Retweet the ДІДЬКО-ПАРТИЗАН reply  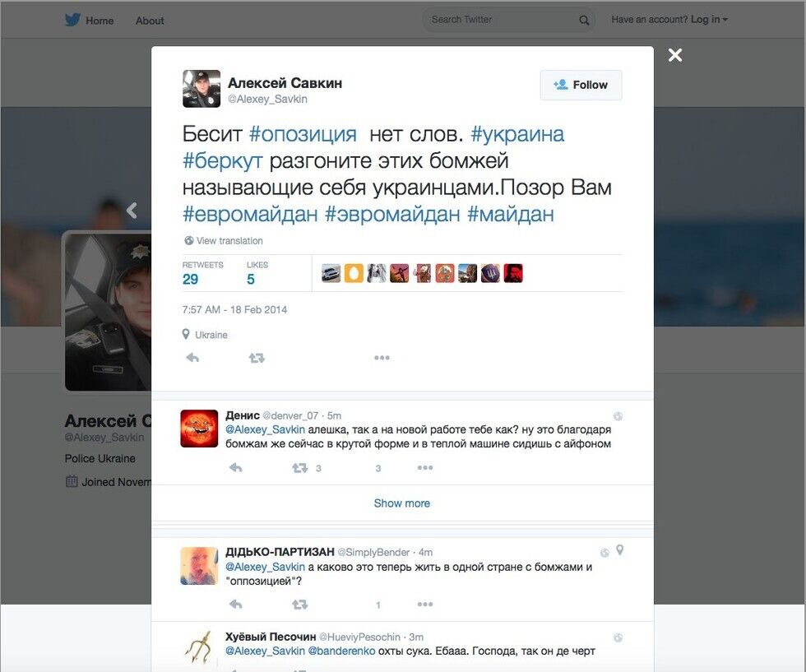[299, 604]
